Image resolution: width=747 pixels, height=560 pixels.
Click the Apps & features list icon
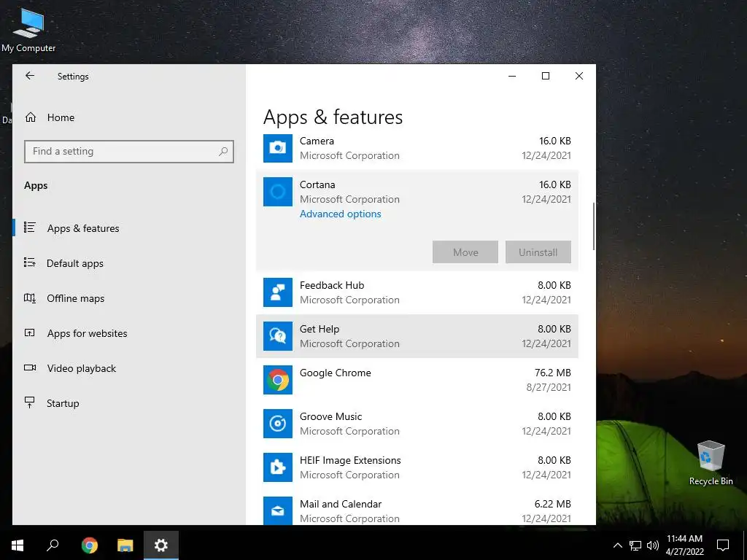pyautogui.click(x=29, y=227)
